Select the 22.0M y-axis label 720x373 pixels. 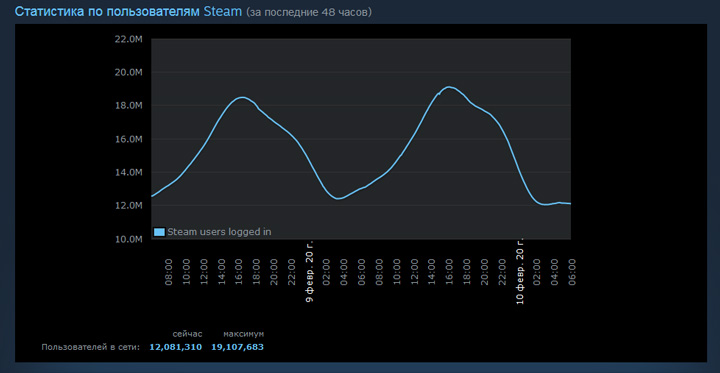tap(129, 39)
